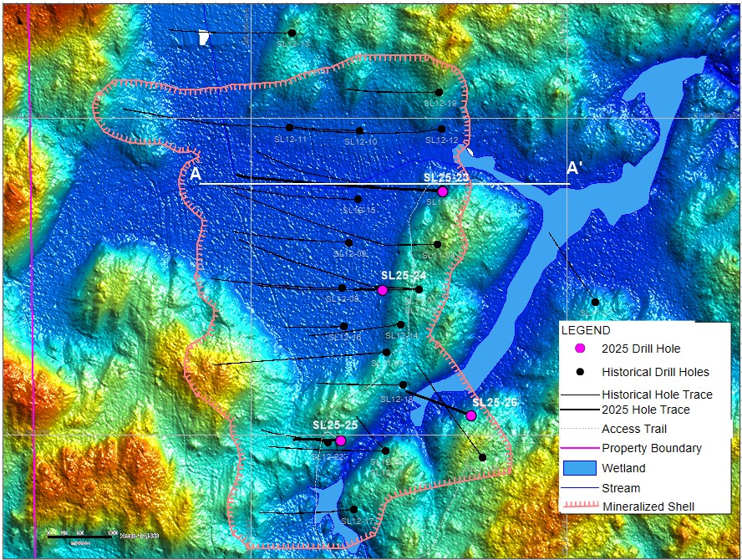The width and height of the screenshot is (742, 560).
Task: Click the section line label A
Action: point(194,175)
